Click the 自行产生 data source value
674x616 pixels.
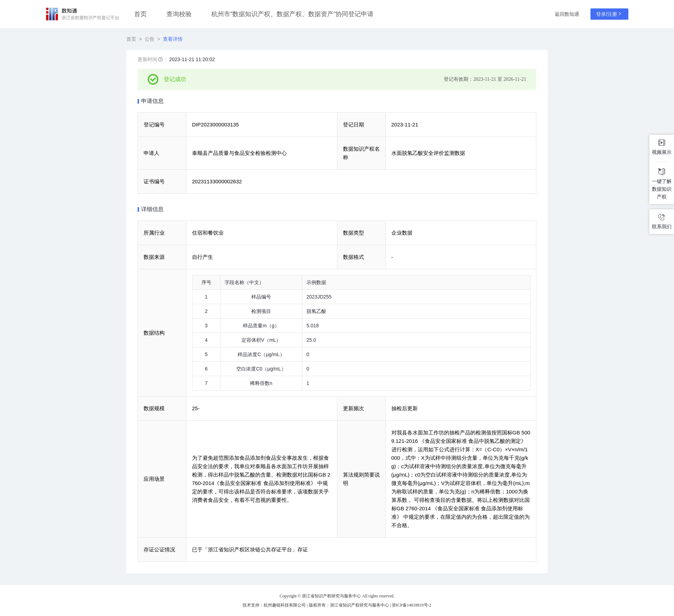pyautogui.click(x=203, y=257)
